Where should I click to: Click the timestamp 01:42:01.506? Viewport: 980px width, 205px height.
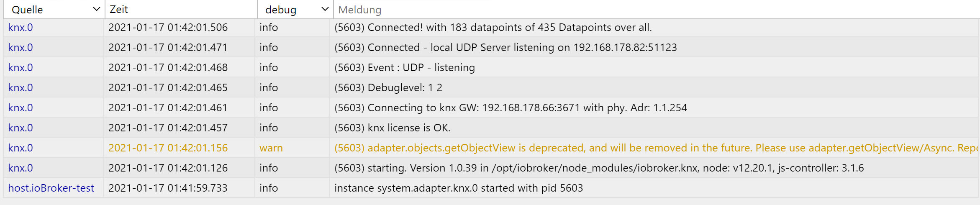pyautogui.click(x=168, y=28)
